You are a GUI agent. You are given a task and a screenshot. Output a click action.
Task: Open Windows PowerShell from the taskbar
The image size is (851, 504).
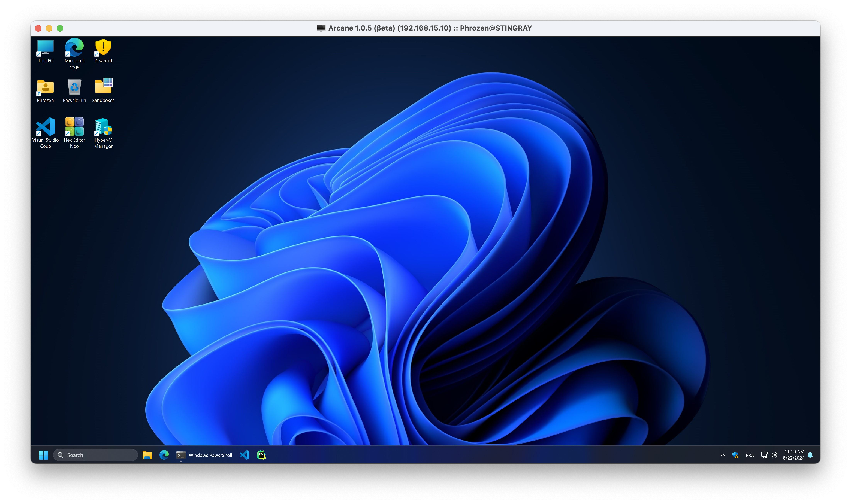pyautogui.click(x=180, y=455)
